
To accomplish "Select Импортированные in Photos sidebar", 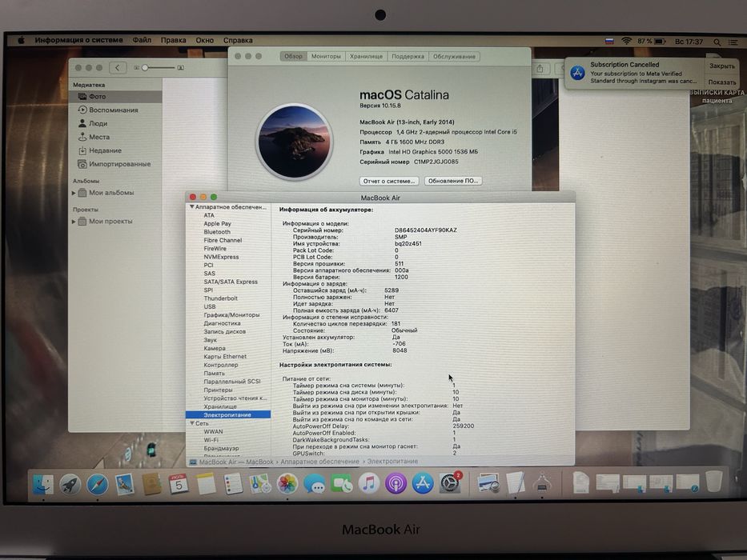I will (x=116, y=164).
